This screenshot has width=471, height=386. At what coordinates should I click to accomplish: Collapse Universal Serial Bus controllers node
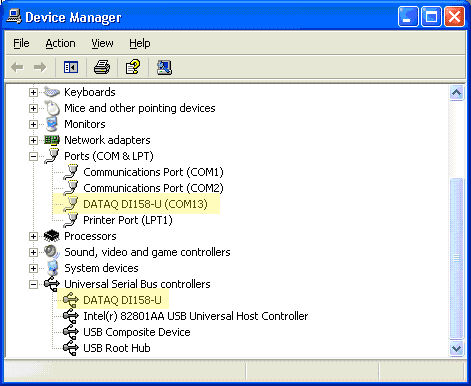click(x=33, y=284)
